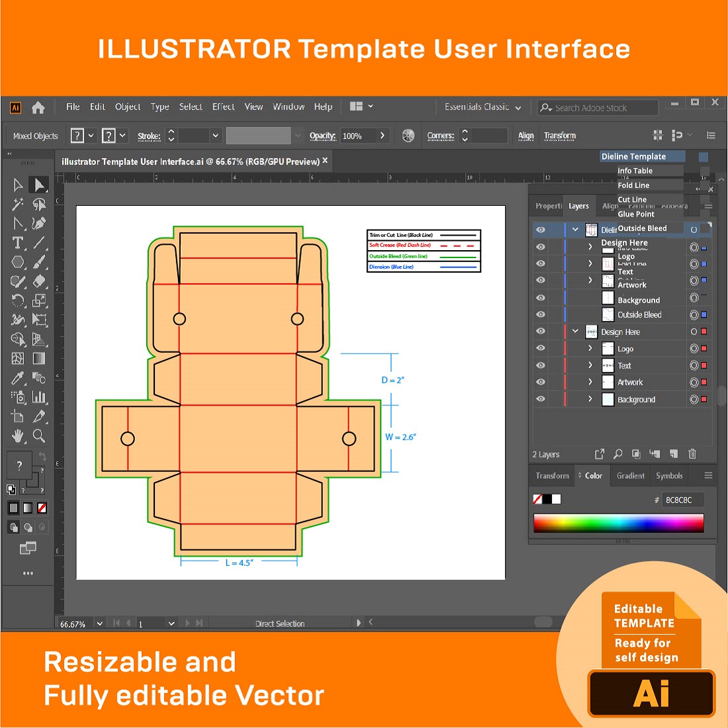This screenshot has height=728, width=728.
Task: Select the Paintbrush tool
Action: (x=39, y=262)
